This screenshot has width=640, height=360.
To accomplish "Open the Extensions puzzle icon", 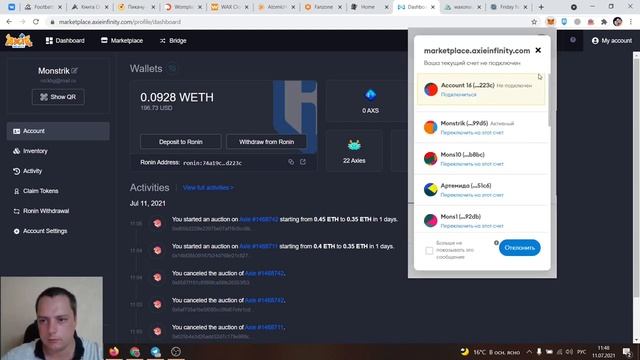I will tap(604, 22).
